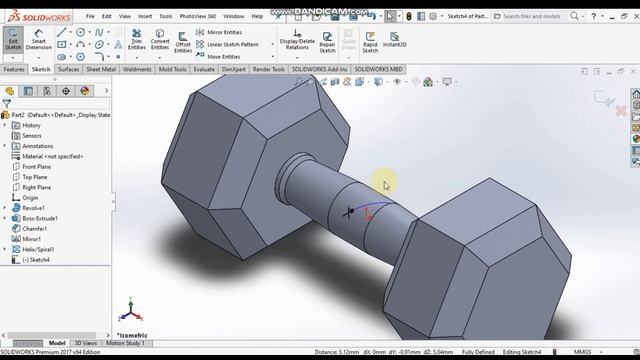Open the DisplayManager tab
The width and height of the screenshot is (640, 360).
tap(84, 91)
